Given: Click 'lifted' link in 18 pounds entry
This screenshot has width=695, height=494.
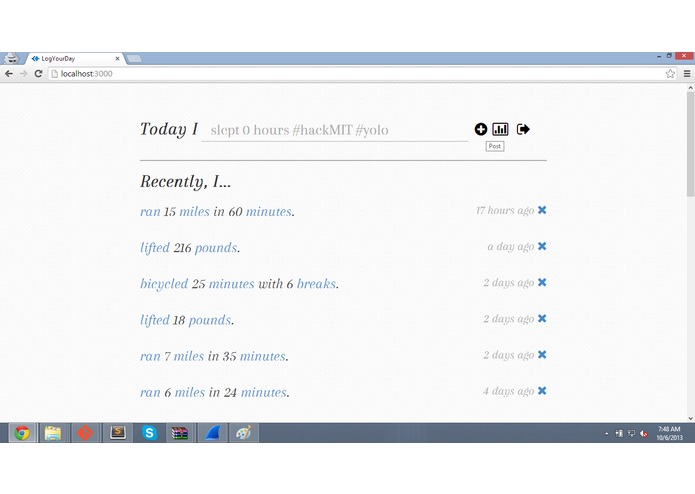Looking at the screenshot, I should pos(155,320).
